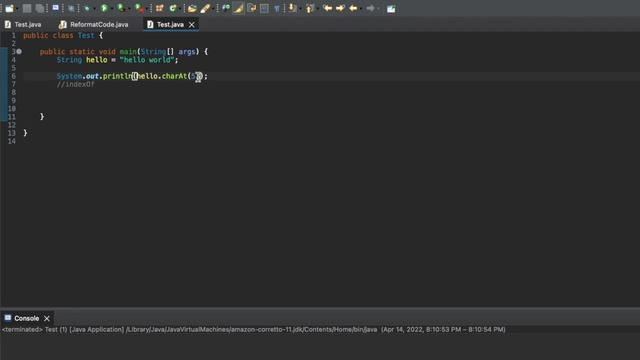Click the Coverage run icon
Viewport: 640px width, 360px height.
[x=121, y=8]
